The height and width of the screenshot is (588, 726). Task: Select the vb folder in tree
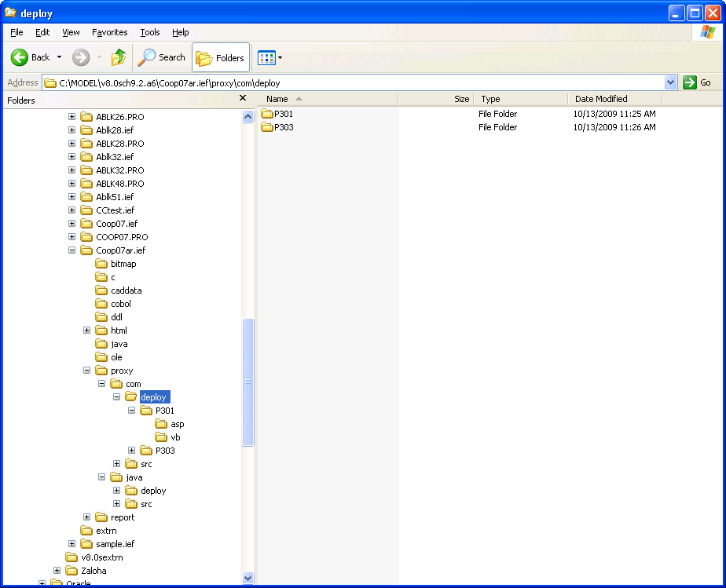pyautogui.click(x=175, y=437)
